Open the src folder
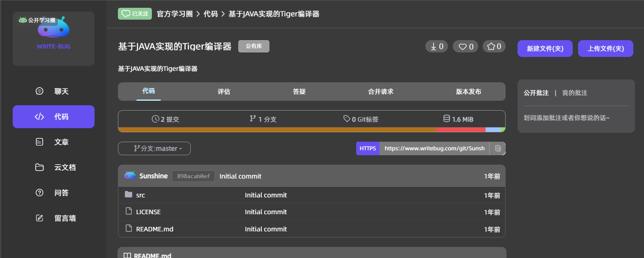This screenshot has height=258, width=644. click(x=140, y=195)
